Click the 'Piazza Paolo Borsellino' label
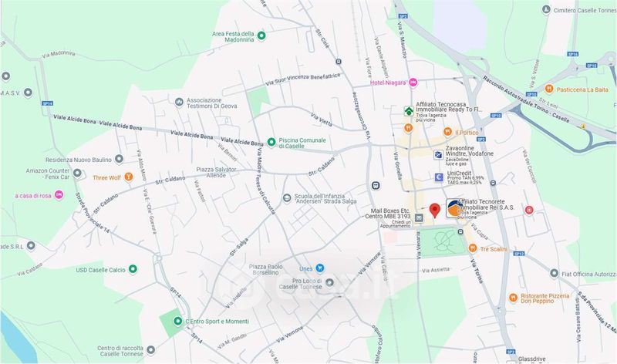This screenshot has width=617, height=364. (265, 270)
